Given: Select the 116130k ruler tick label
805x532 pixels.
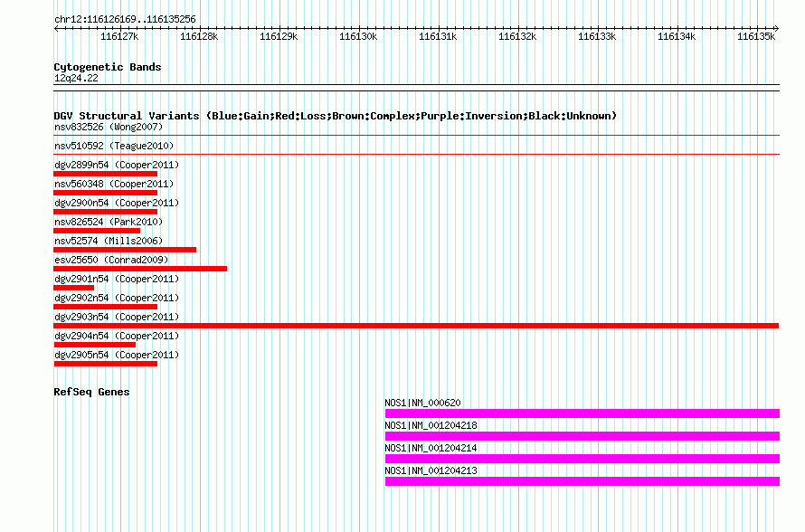Looking at the screenshot, I should (x=358, y=36).
